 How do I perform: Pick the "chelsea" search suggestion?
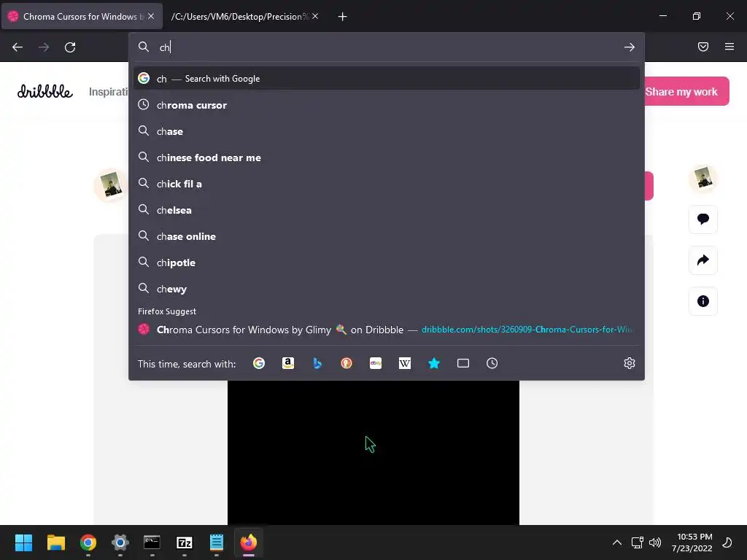387,210
